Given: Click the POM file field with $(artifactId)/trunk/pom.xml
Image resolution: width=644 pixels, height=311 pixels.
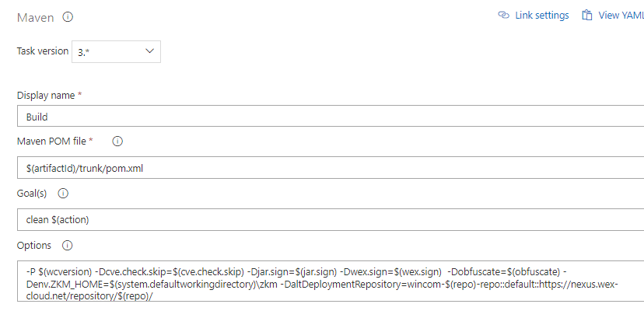Looking at the screenshot, I should 331,168.
